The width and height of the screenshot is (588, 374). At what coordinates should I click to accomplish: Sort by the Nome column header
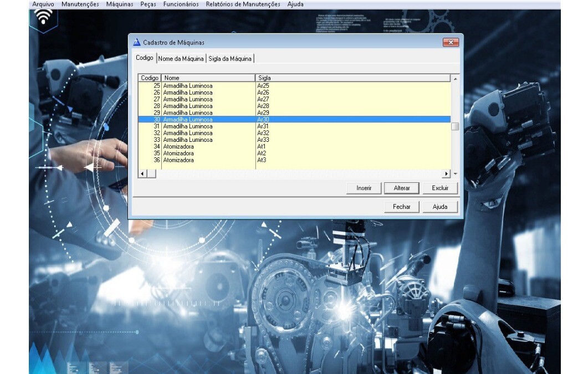[x=208, y=78]
